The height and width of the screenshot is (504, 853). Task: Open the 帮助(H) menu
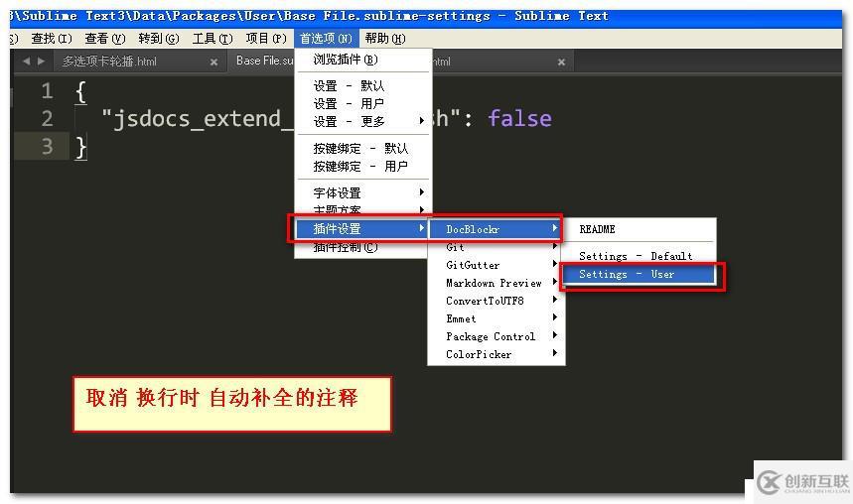pyautogui.click(x=385, y=39)
